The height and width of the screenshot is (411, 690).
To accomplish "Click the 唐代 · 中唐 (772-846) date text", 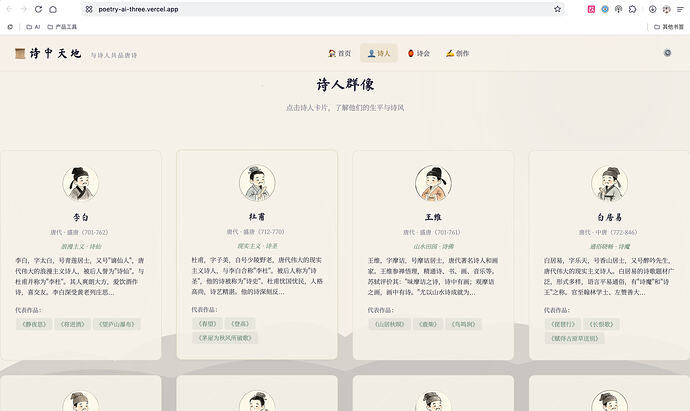I will tap(608, 232).
